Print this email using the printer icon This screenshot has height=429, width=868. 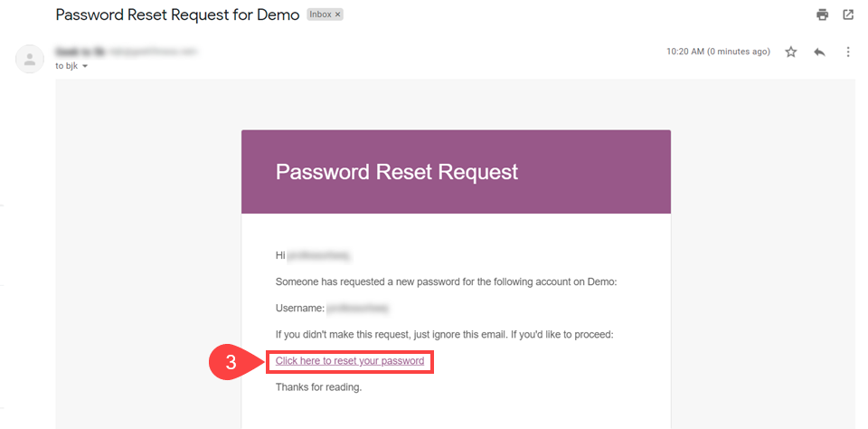(x=822, y=14)
